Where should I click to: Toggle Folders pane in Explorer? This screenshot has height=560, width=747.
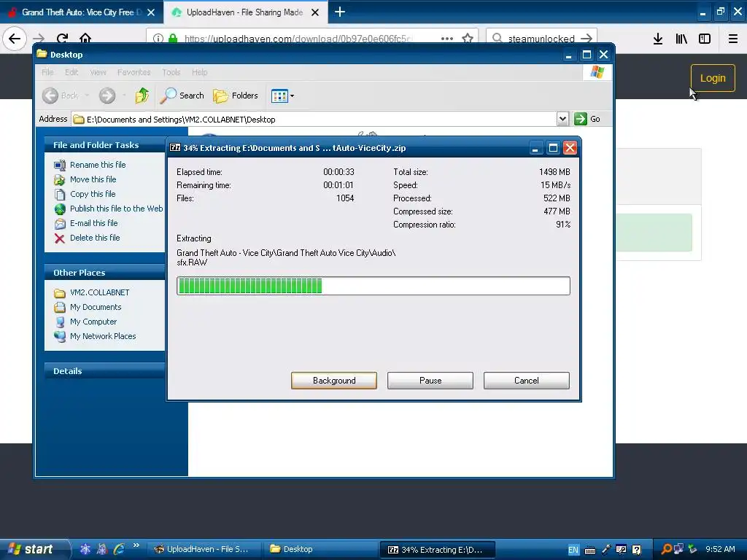tap(236, 96)
